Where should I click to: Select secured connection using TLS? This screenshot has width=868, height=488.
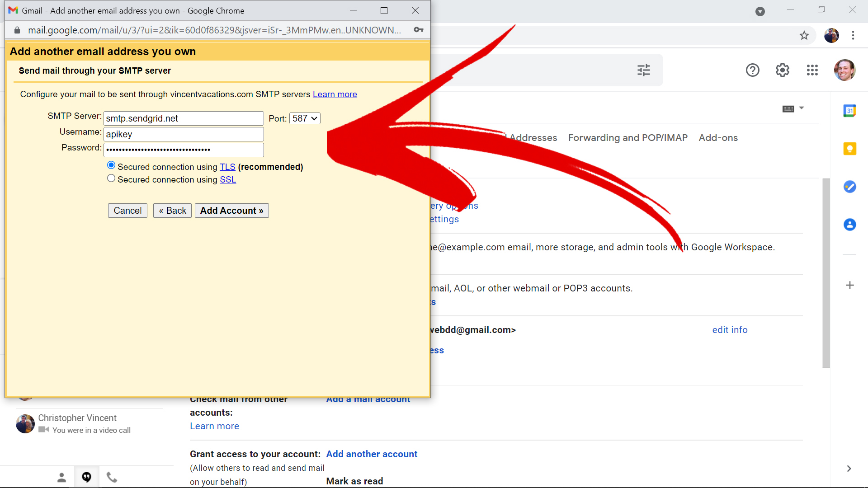click(111, 165)
